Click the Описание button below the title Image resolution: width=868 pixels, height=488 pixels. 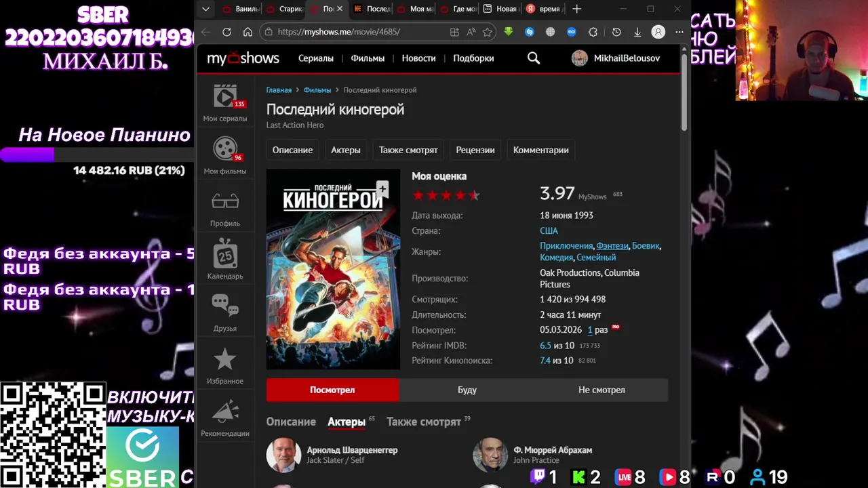tap(292, 150)
